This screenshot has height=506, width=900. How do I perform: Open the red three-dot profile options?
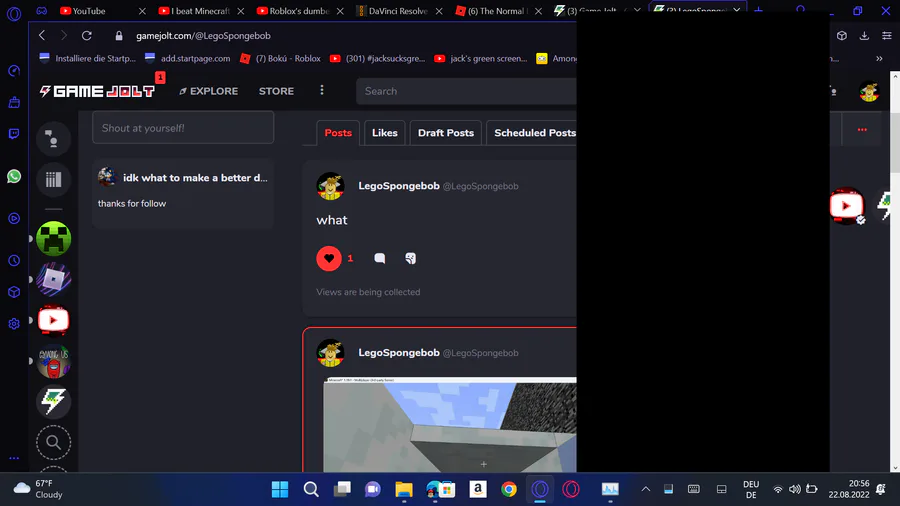click(862, 130)
